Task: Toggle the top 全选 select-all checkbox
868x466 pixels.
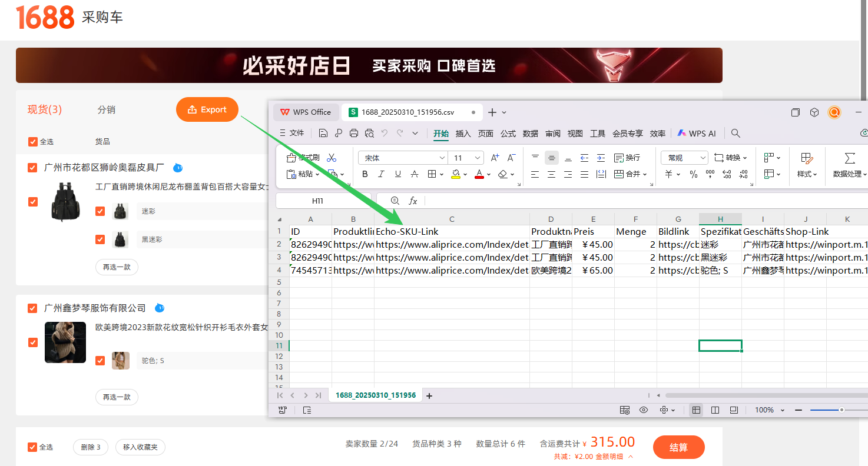Action: [x=33, y=142]
